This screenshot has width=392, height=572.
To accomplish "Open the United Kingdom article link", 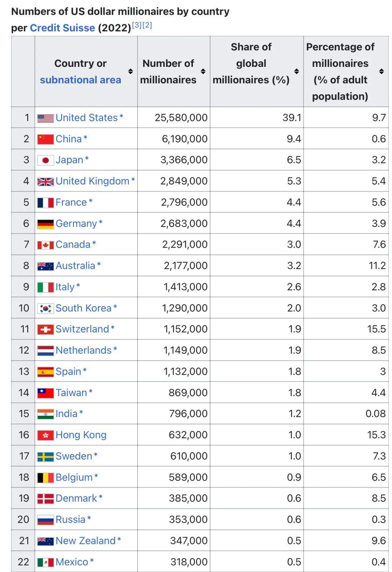I will 92,181.
